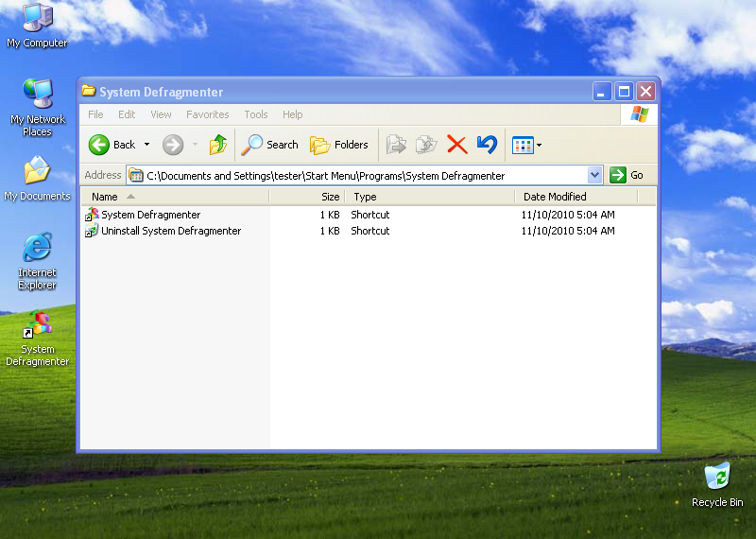Select the Uninstall System Defragmenter shortcut icon
756x539 pixels.
(92, 231)
